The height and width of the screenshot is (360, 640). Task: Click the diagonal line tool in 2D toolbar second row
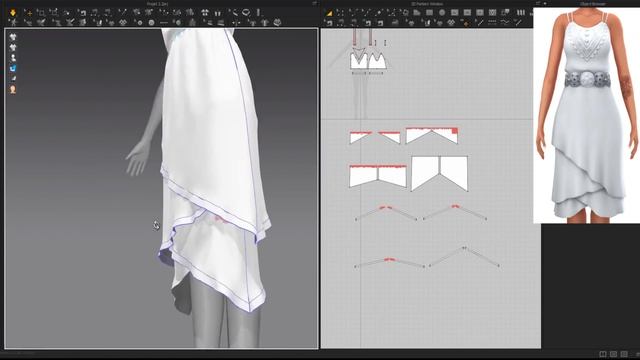(x=479, y=22)
